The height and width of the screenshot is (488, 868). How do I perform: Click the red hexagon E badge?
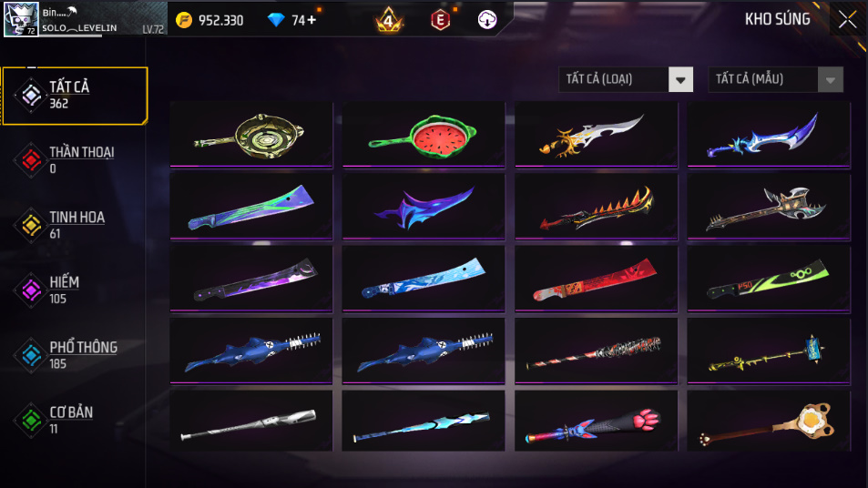(441, 20)
